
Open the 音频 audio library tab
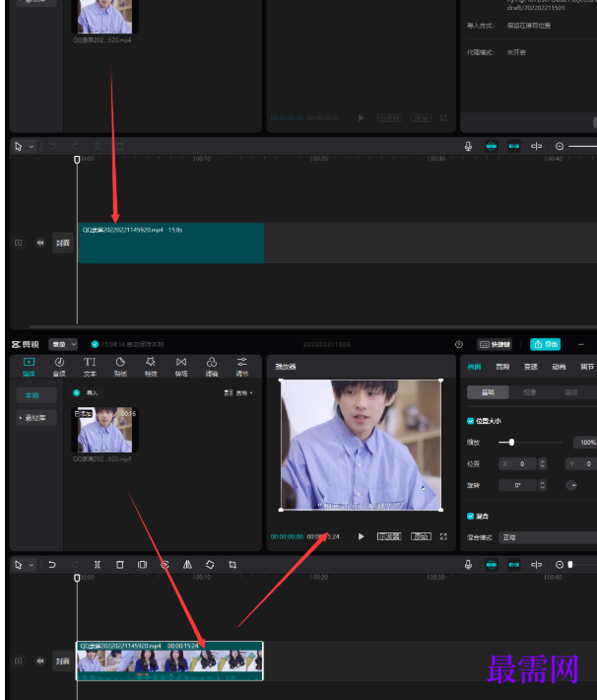coord(59,367)
